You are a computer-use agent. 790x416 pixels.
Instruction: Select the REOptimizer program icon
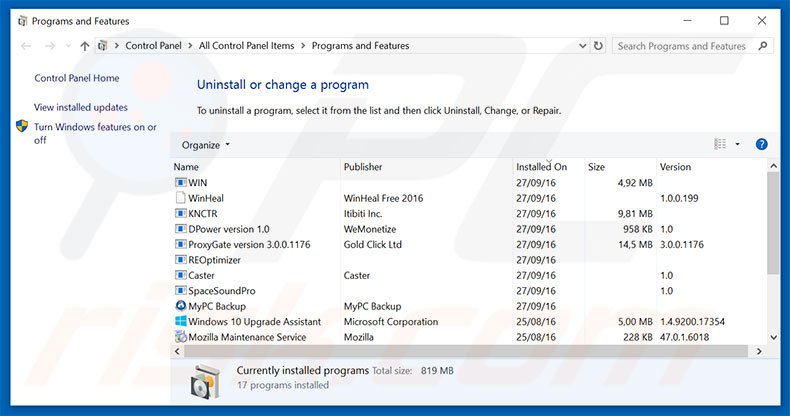180,260
